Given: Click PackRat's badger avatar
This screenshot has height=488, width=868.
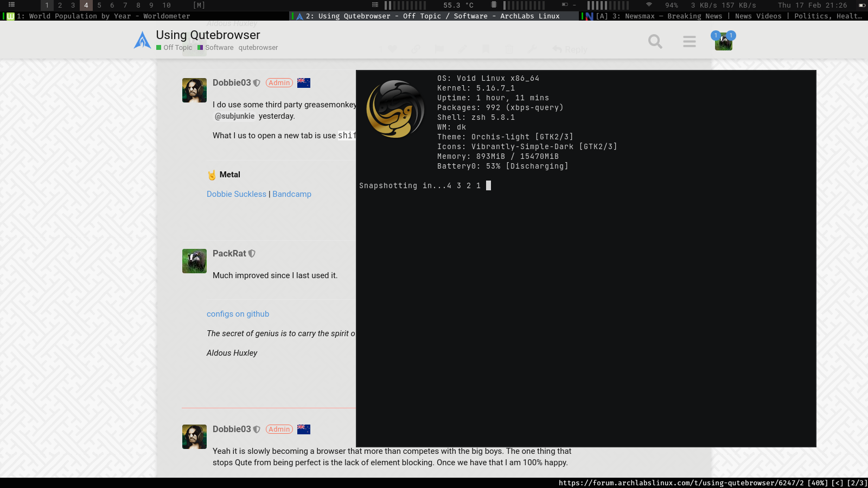Looking at the screenshot, I should (x=194, y=261).
